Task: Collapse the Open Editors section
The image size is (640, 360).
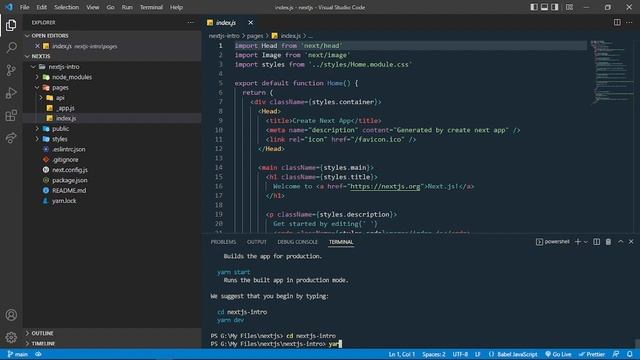Action: (112, 36)
